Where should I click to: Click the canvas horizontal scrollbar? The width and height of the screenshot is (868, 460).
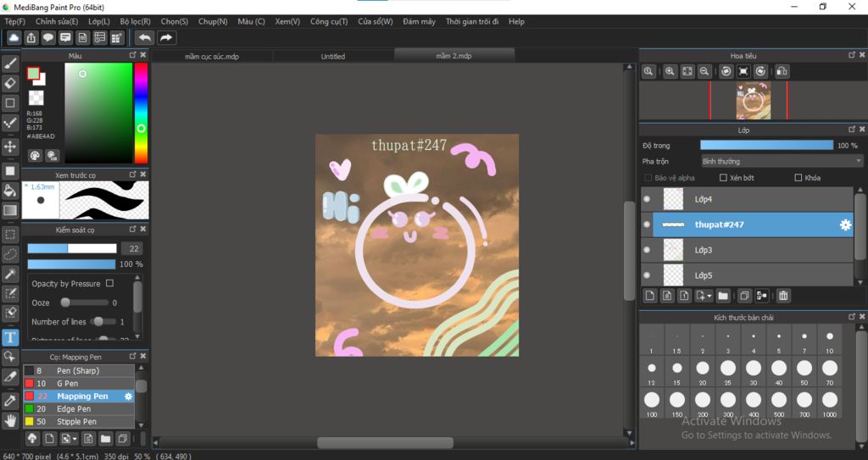point(386,442)
